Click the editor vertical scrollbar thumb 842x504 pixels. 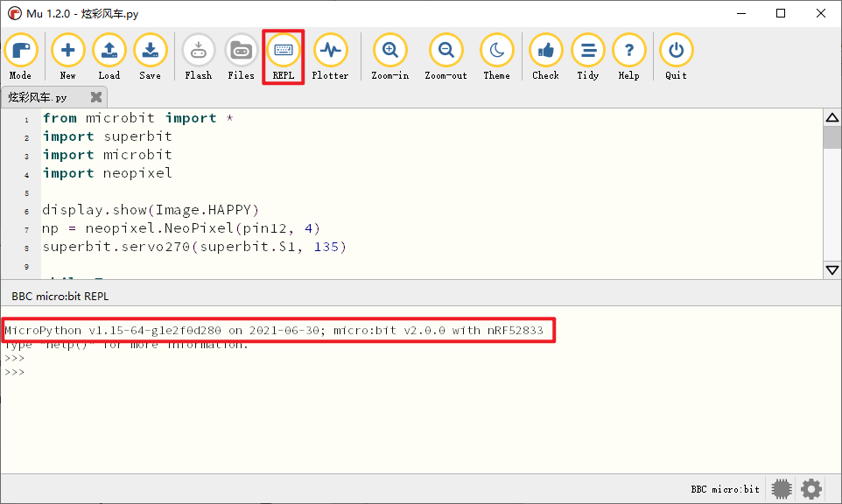tap(832, 137)
